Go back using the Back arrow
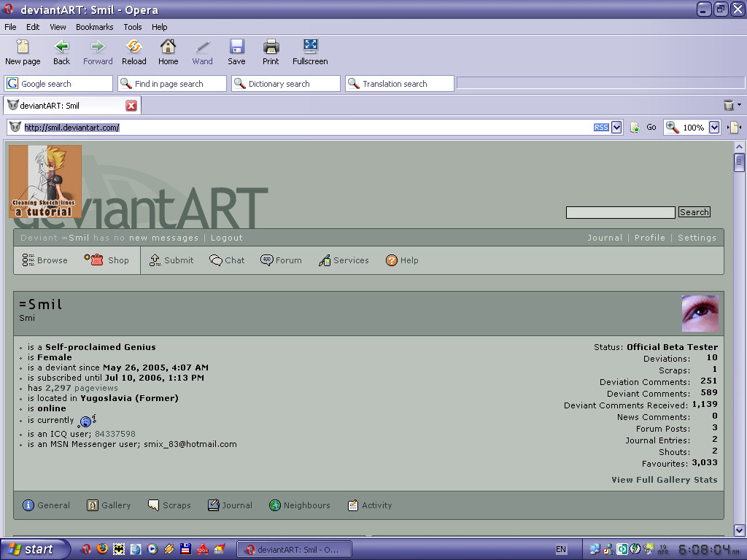The width and height of the screenshot is (747, 560). [61, 52]
